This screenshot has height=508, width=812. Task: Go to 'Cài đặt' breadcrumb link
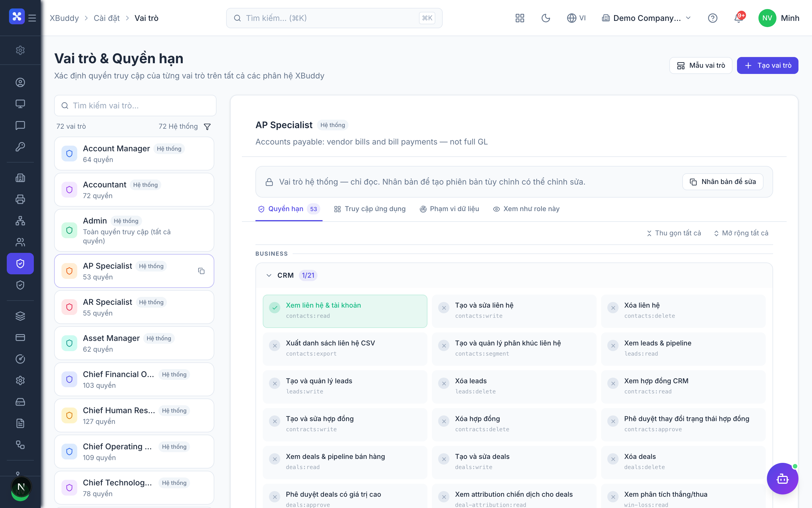point(106,18)
